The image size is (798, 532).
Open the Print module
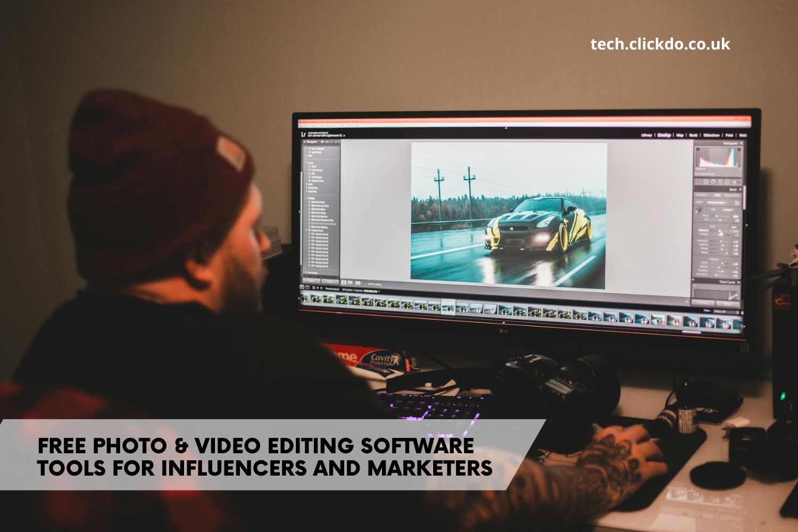[729, 135]
